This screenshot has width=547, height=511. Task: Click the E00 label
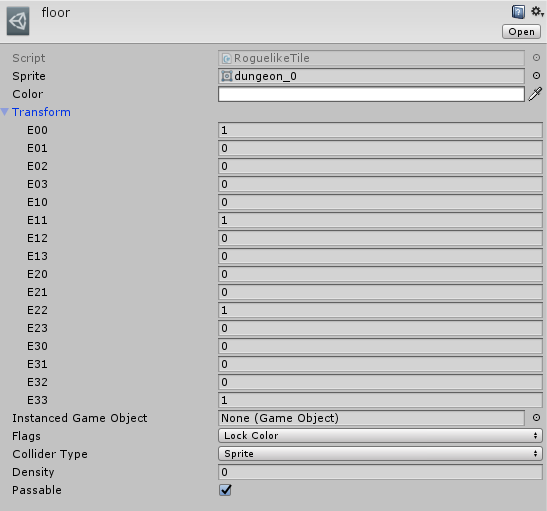click(x=37, y=130)
